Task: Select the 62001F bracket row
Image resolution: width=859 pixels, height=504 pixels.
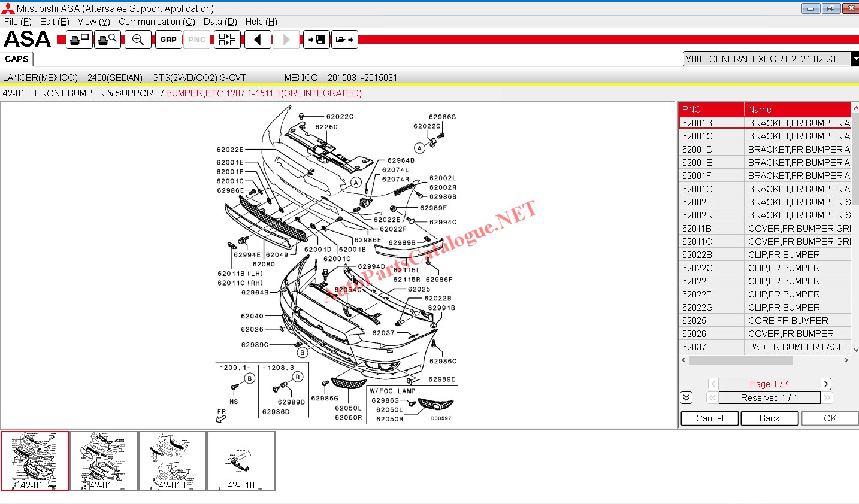Action: 765,175
